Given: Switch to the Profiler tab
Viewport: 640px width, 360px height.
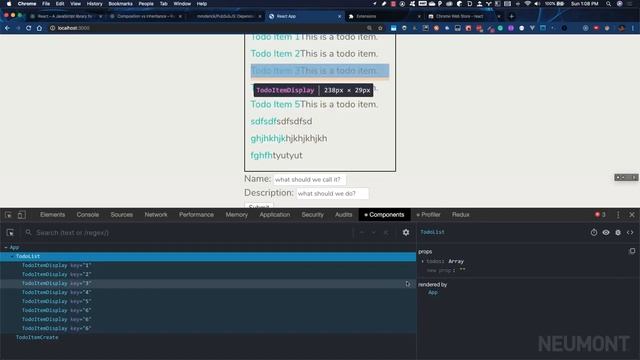Looking at the screenshot, I should pyautogui.click(x=429, y=215).
